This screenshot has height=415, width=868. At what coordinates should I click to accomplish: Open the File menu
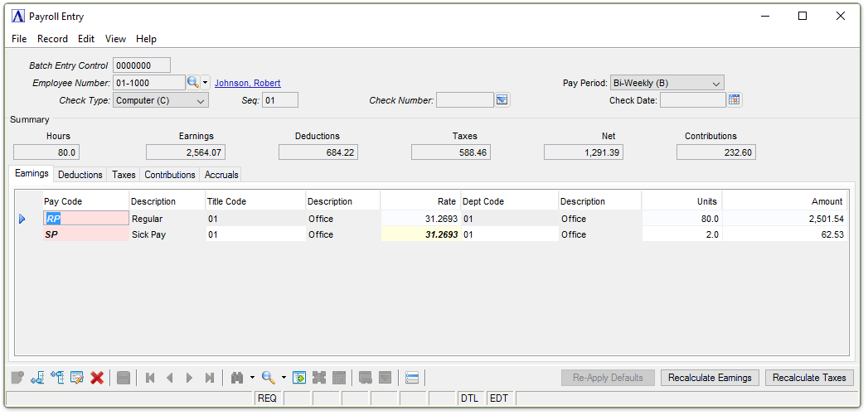19,39
